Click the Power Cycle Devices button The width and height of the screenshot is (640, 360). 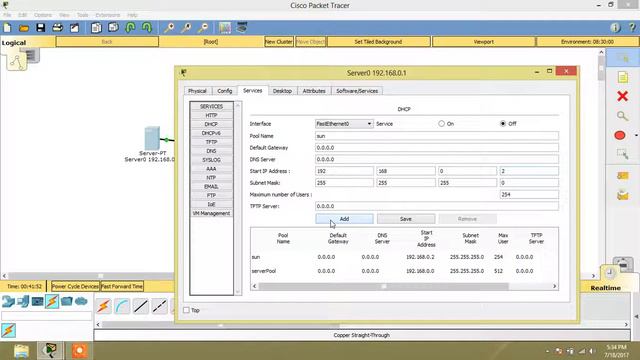tap(75, 287)
